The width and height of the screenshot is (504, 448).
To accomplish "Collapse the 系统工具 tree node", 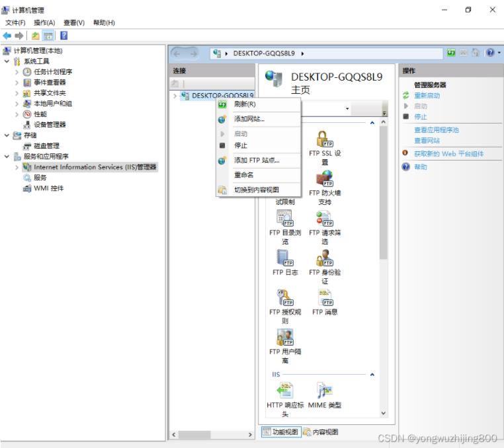I will [x=7, y=61].
